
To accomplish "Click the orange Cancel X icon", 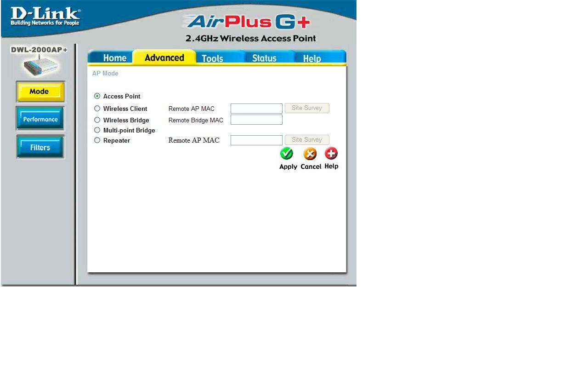I will pyautogui.click(x=310, y=154).
